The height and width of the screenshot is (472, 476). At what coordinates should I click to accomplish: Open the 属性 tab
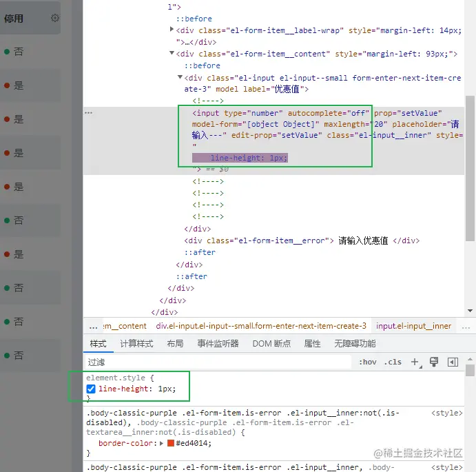(x=312, y=344)
